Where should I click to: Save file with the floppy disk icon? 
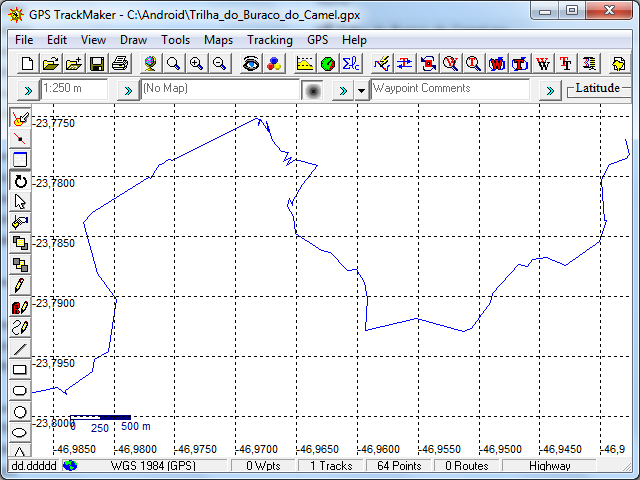tap(97, 64)
